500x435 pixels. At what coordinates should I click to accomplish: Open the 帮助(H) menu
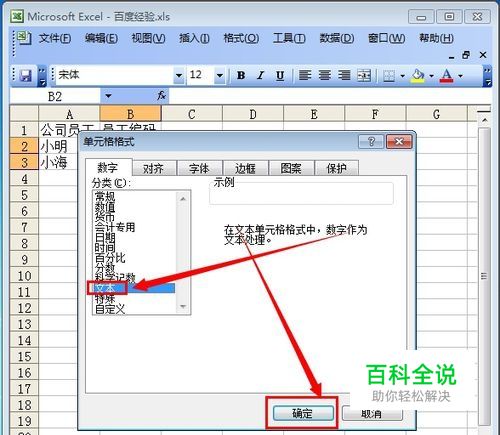(x=436, y=38)
